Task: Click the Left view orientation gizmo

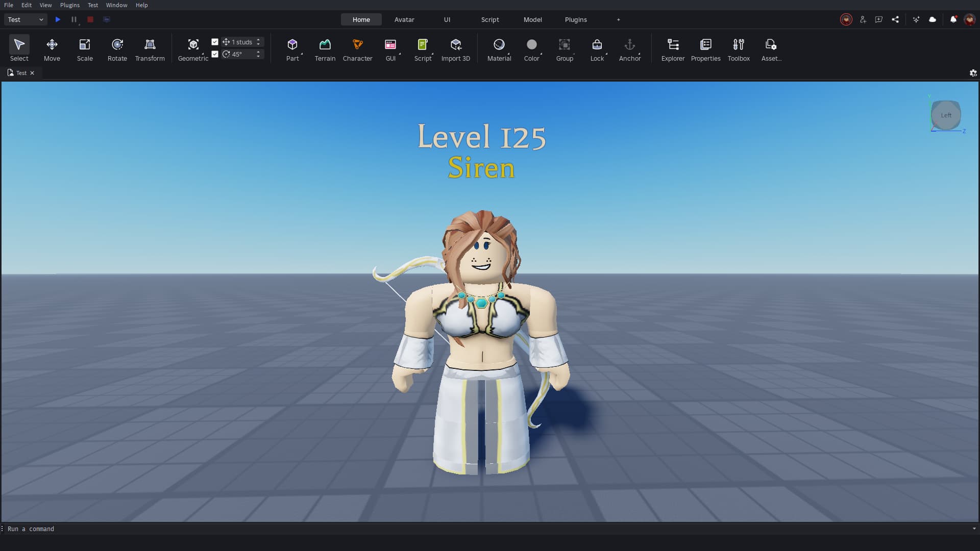Action: coord(946,115)
